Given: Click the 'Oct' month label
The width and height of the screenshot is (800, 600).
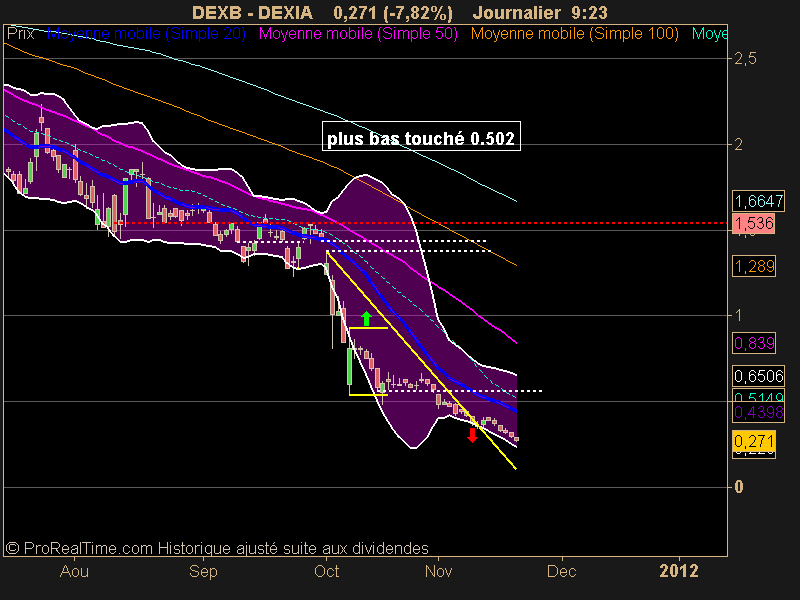Looking at the screenshot, I should 327,571.
